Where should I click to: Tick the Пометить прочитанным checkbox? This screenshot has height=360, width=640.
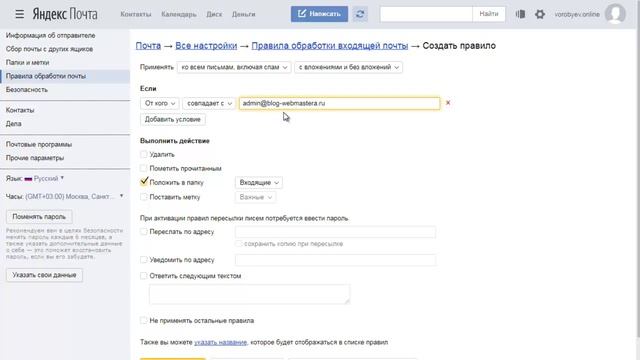(143, 168)
